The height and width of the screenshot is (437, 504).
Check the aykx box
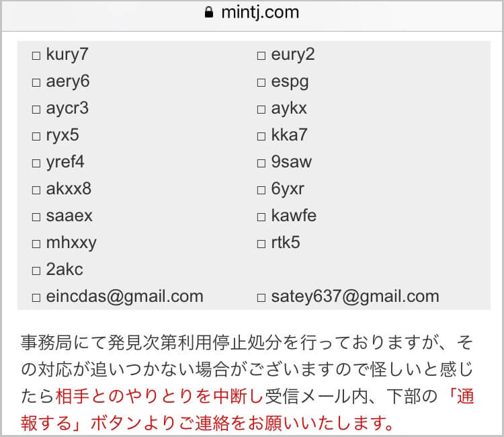[261, 109]
